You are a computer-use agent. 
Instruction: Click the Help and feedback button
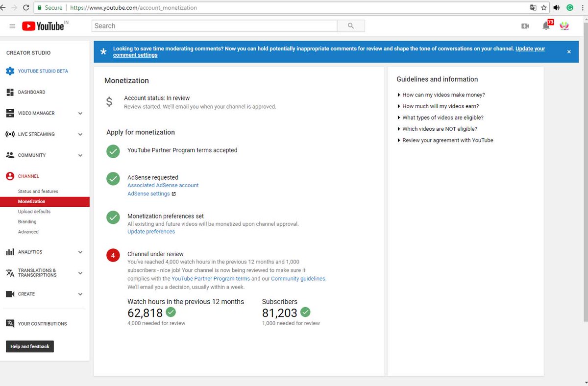point(30,346)
